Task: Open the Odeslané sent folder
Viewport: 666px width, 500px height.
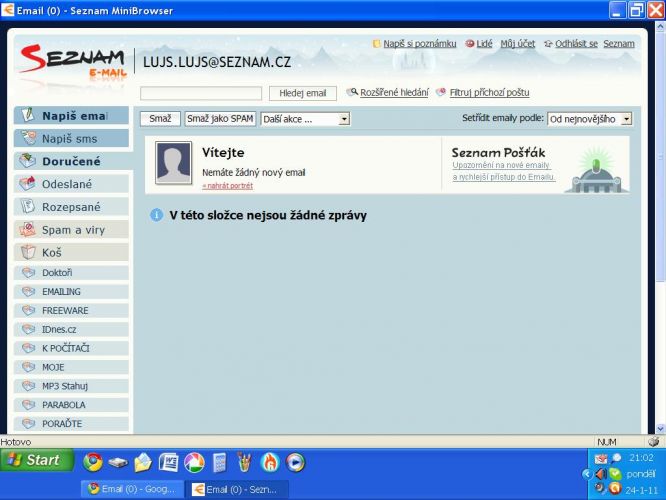Action: tap(71, 184)
